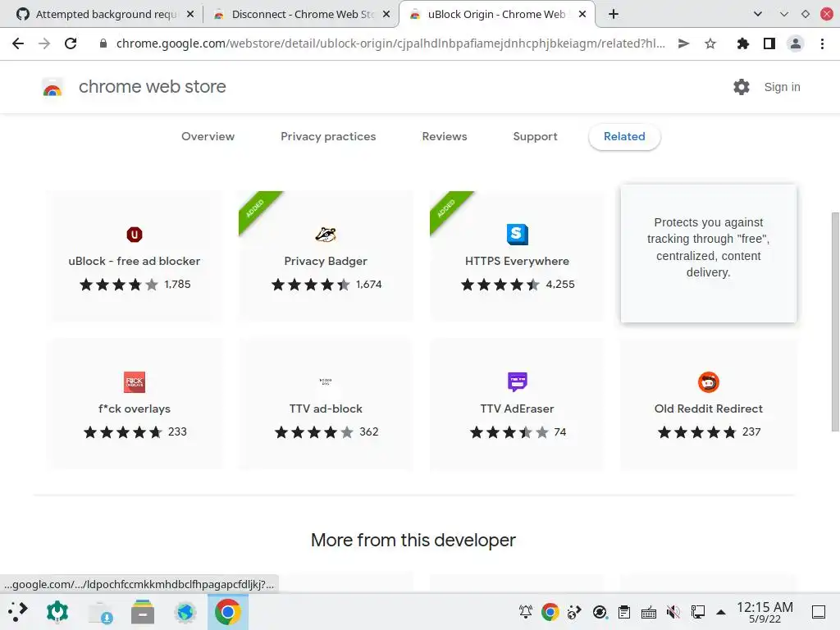Open the notification bell tray icon

526,612
